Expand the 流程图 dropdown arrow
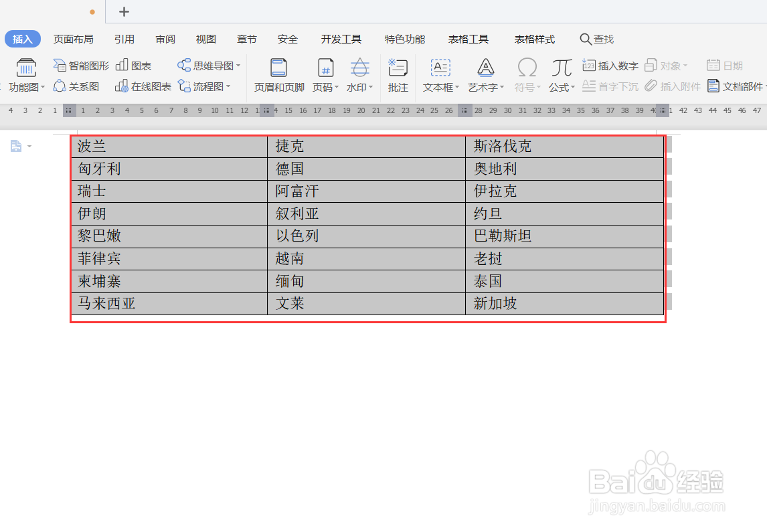Viewport: 767px width, 532px height. pos(228,86)
